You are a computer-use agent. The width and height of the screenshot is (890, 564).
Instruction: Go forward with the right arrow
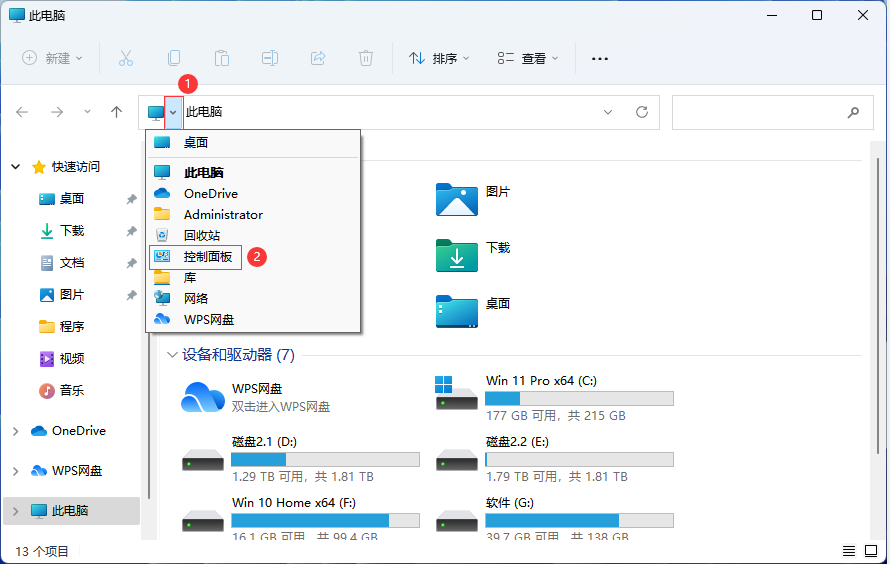pyautogui.click(x=57, y=112)
